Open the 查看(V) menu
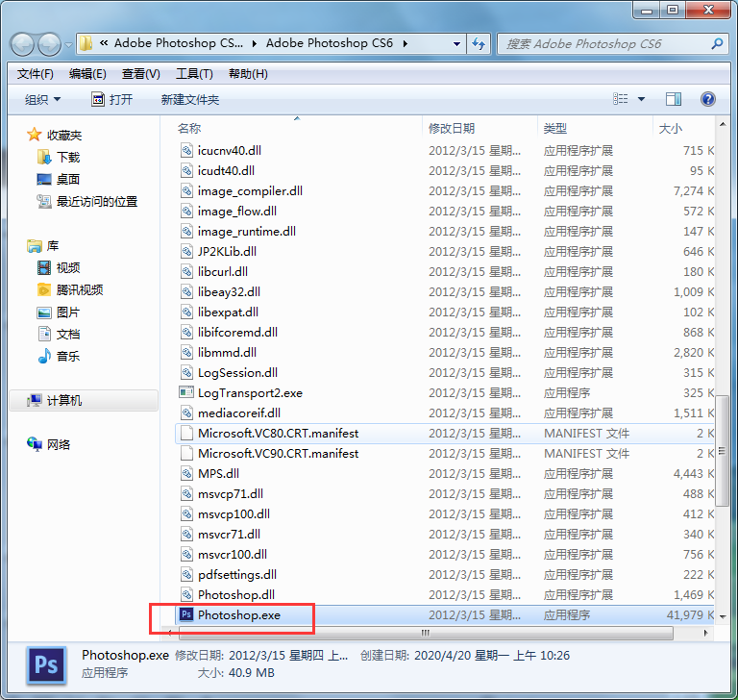Image resolution: width=738 pixels, height=700 pixels. (140, 74)
